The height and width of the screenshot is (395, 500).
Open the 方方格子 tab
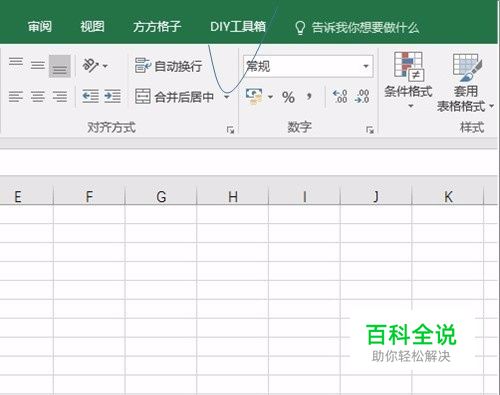click(x=157, y=27)
